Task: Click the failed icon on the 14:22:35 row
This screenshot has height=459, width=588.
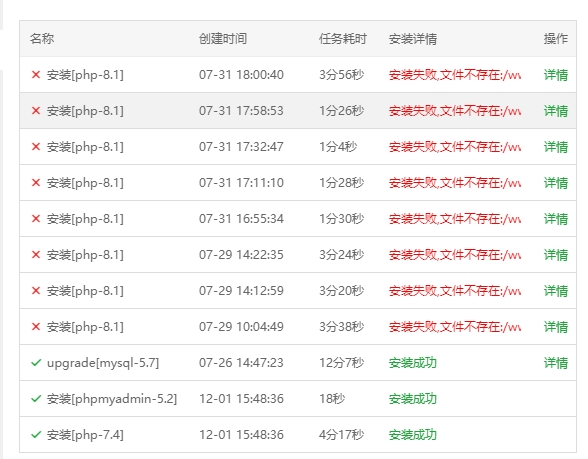Action: pyautogui.click(x=36, y=255)
